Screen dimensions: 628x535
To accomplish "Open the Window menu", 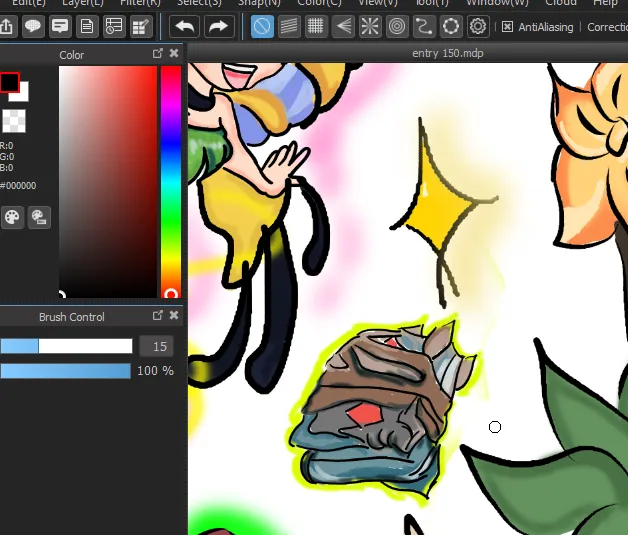I will click(497, 3).
